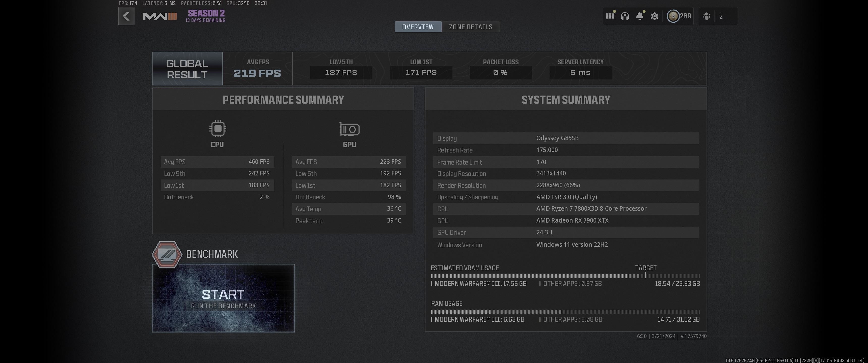Click the Frame Rate Limit 170 row
This screenshot has height=363, width=868.
click(x=566, y=162)
